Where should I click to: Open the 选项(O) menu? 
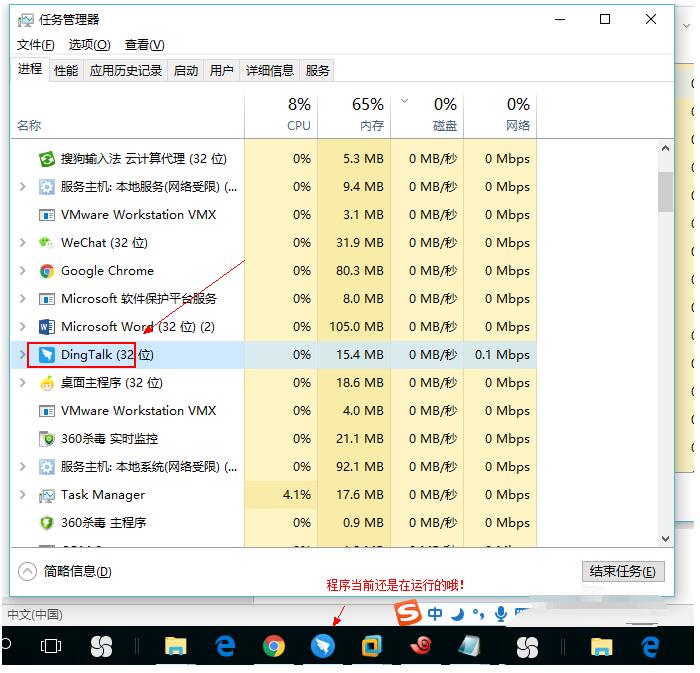click(x=89, y=45)
